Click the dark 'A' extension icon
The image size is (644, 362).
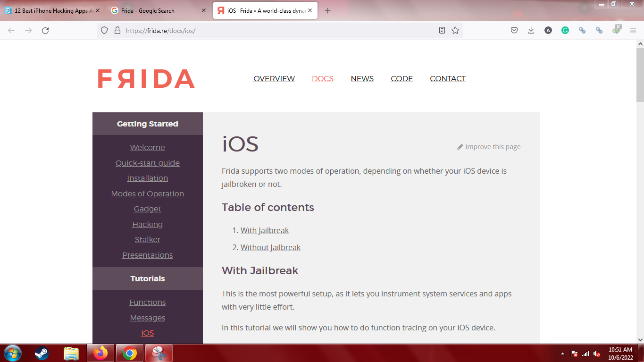click(548, 30)
